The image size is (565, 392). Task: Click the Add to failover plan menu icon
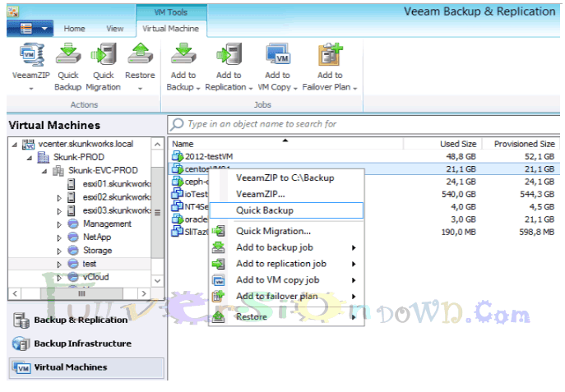click(219, 296)
